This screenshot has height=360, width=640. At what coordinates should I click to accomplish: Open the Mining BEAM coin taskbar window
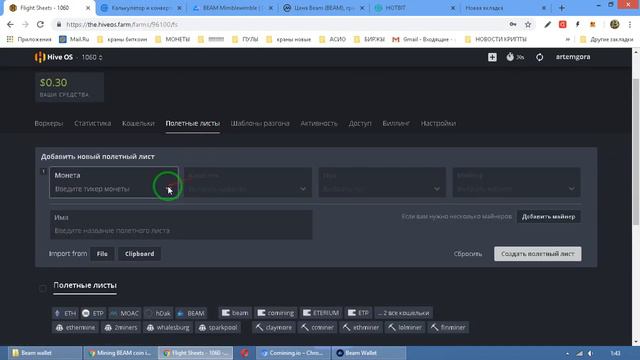120,353
